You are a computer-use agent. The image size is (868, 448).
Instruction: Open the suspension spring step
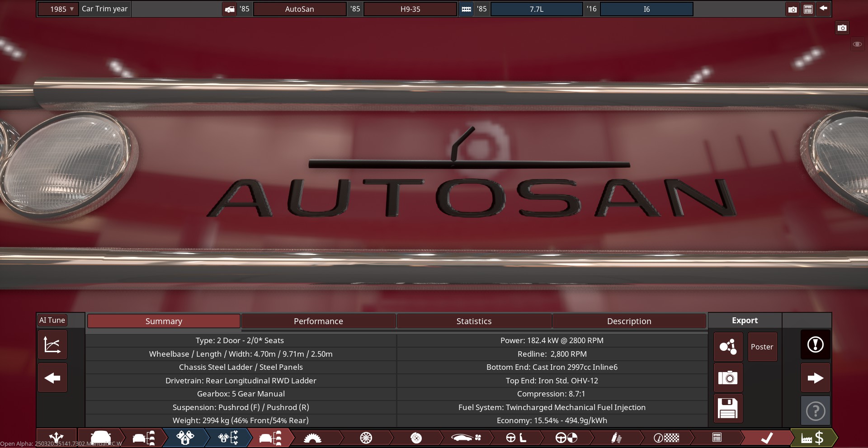coord(616,438)
